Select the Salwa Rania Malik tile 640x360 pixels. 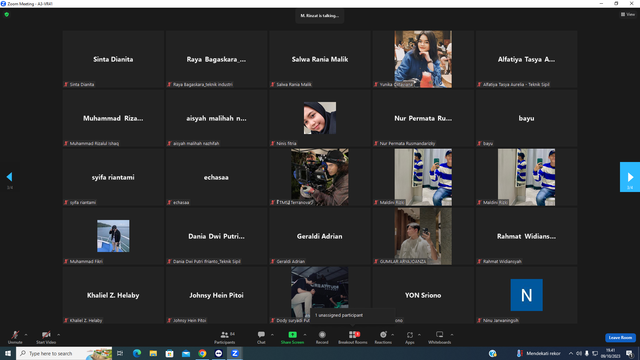point(320,59)
